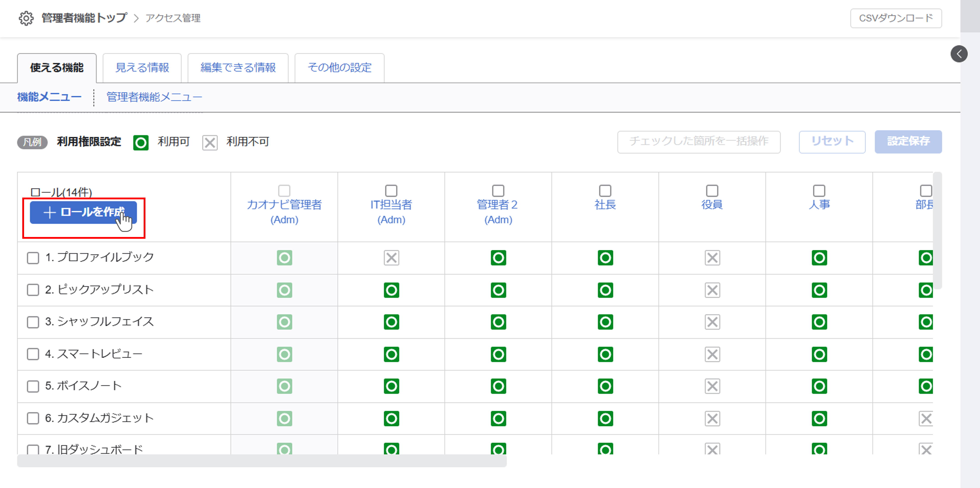
Task: Open the 役員 role link
Action: [712, 205]
